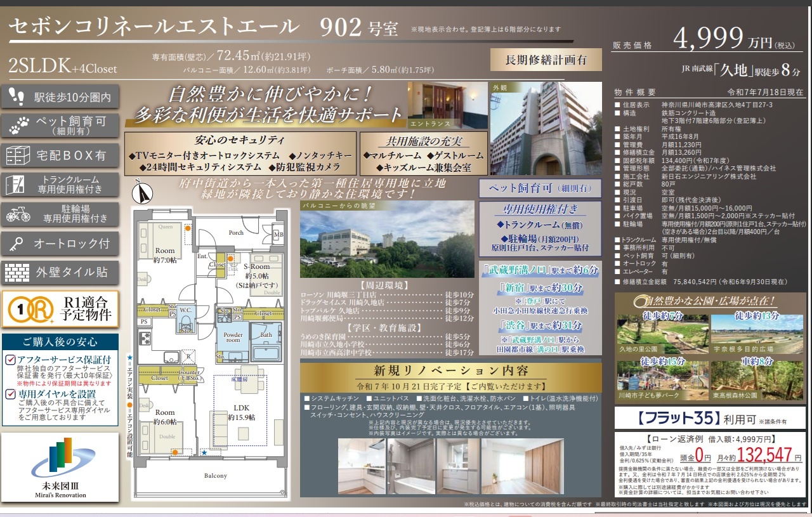Click the 【フラット35】利用可 box

click(x=710, y=418)
